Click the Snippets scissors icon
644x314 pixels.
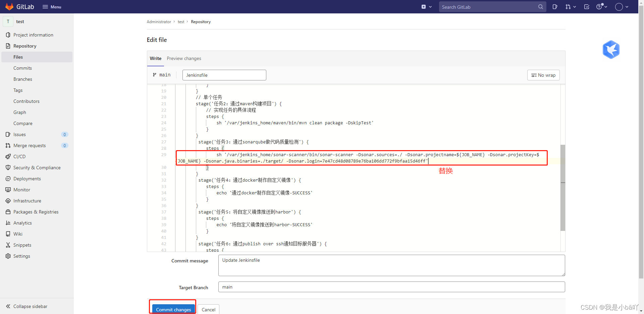(x=8, y=245)
